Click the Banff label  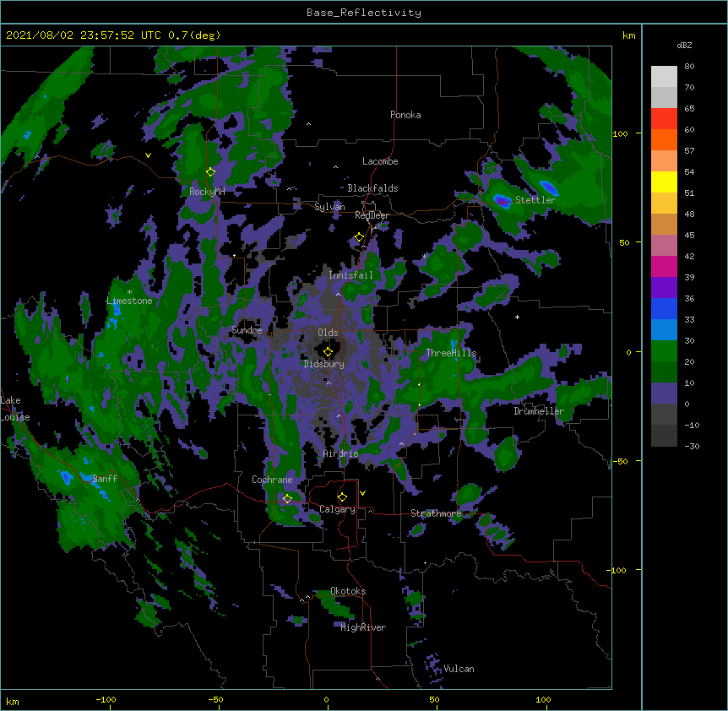[x=105, y=479]
